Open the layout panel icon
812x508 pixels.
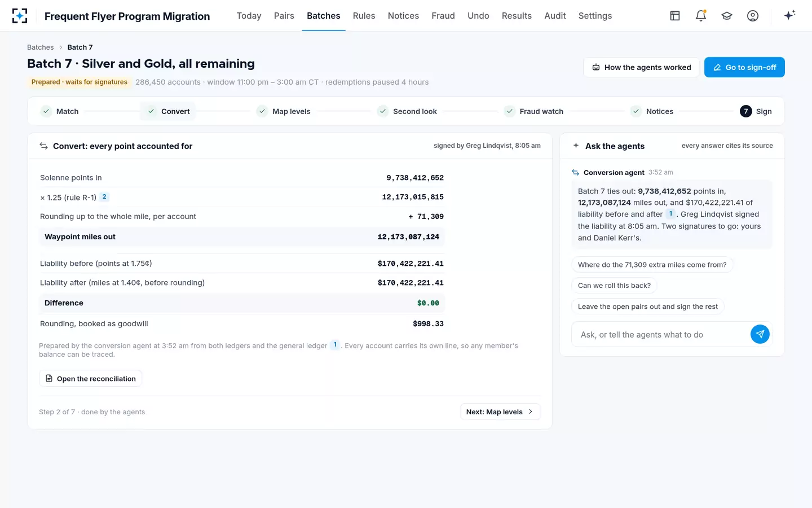coord(675,16)
